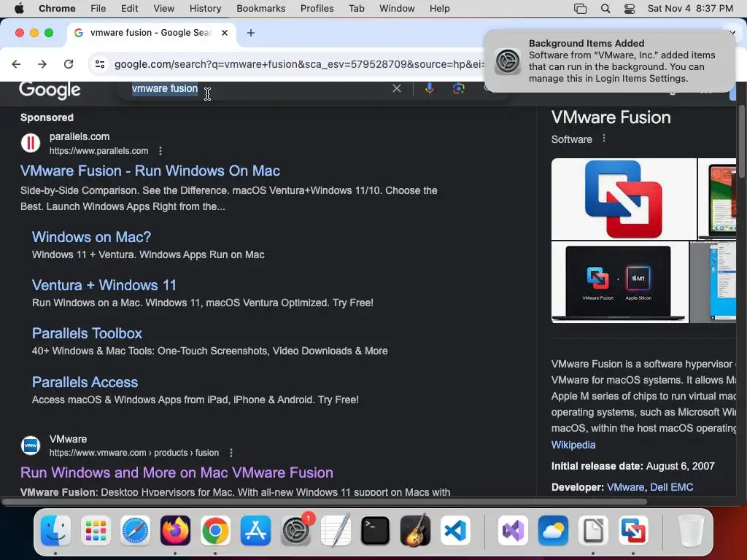The width and height of the screenshot is (747, 560).
Task: Launch GarageBand from the Dock
Action: click(x=415, y=530)
